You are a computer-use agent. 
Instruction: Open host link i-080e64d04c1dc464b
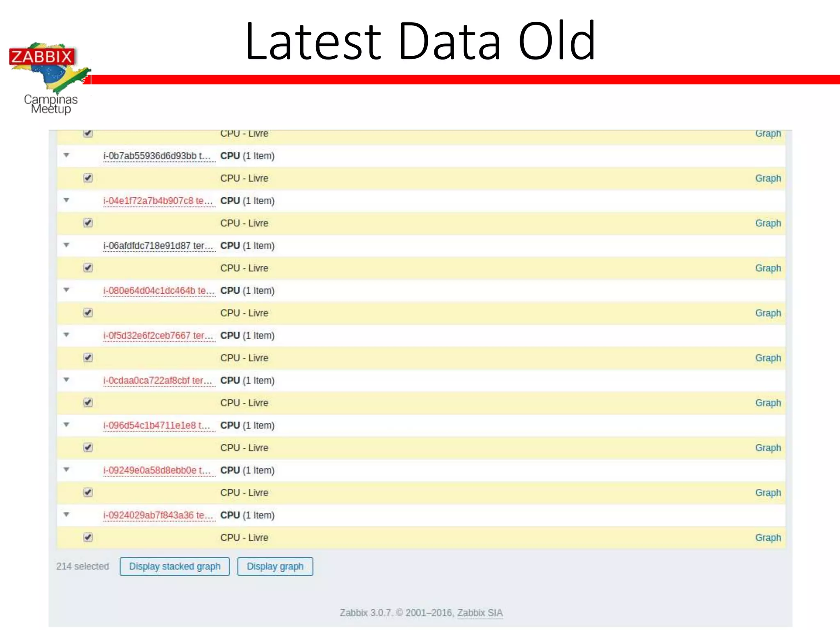tap(159, 291)
